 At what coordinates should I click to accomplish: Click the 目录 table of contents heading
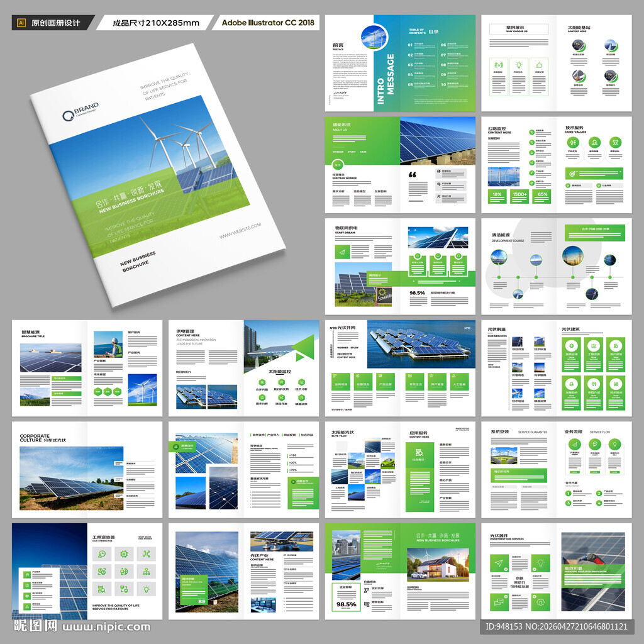(424, 31)
